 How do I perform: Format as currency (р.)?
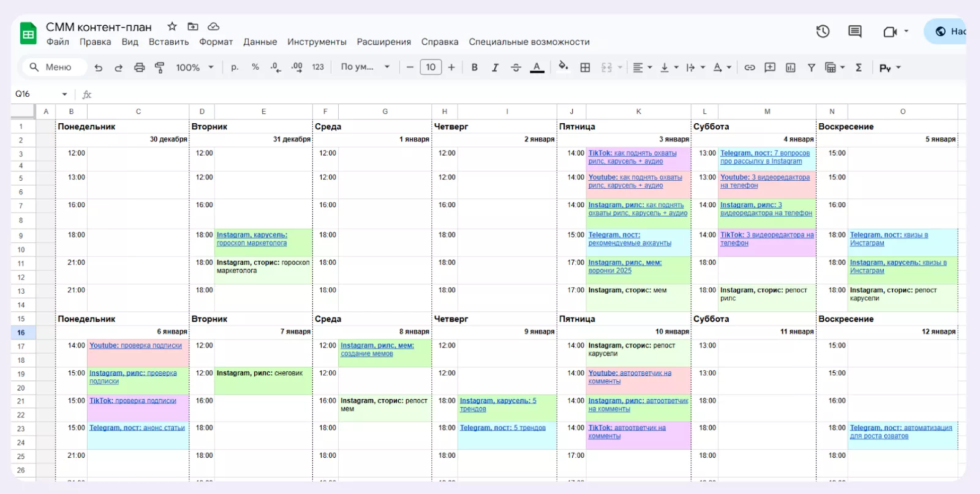[x=235, y=67]
